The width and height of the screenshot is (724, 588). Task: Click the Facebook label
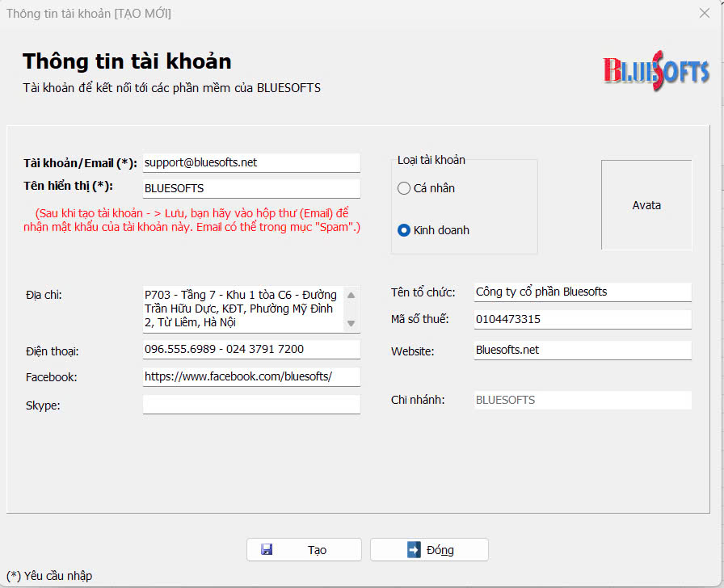(x=51, y=377)
